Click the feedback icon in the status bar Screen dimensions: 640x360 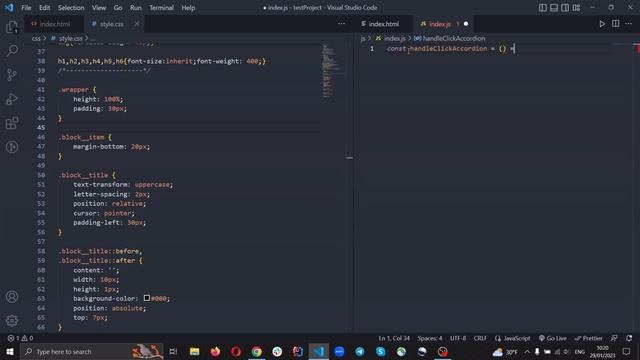tap(614, 338)
